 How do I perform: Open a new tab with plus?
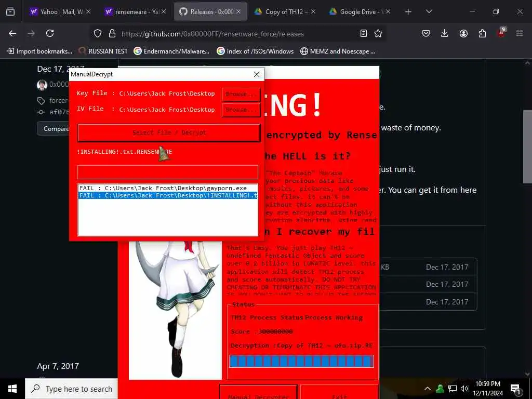pos(408,12)
